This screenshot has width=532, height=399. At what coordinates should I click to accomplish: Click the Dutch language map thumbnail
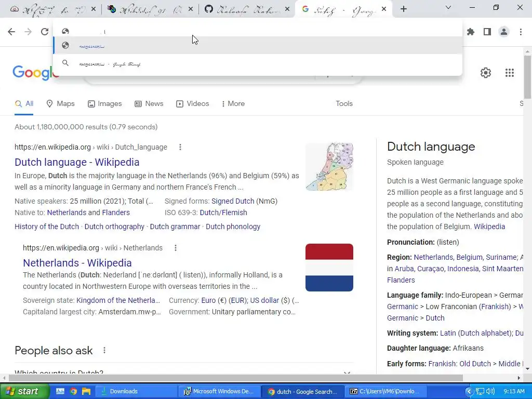coord(329,166)
